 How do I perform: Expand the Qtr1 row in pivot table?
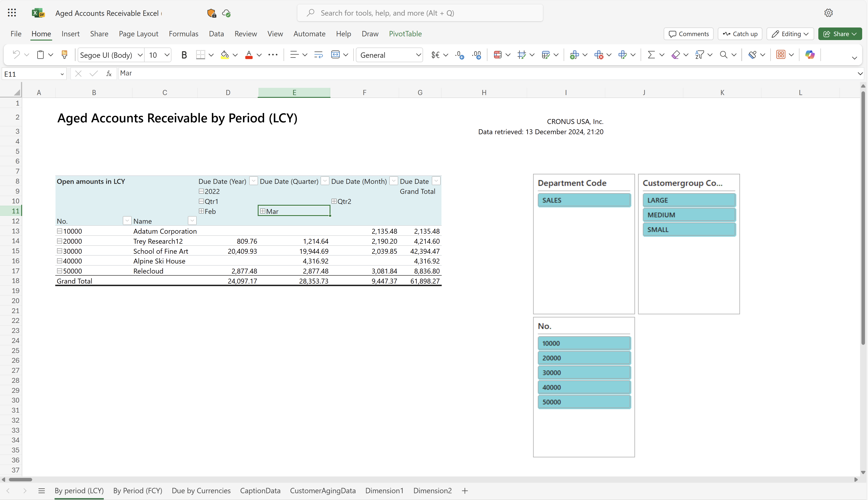tap(201, 201)
